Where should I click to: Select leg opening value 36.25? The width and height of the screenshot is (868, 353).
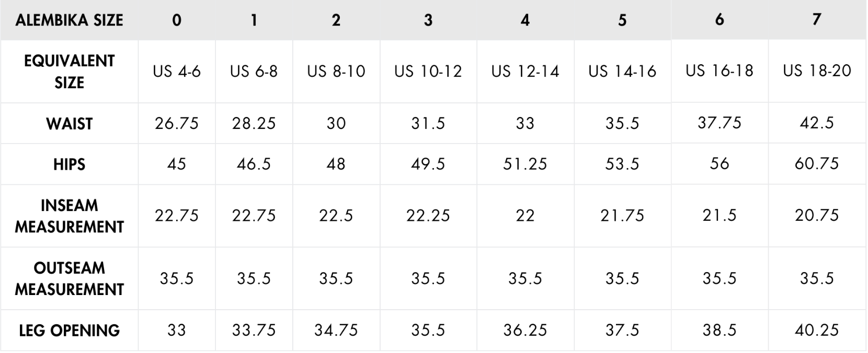tap(525, 331)
